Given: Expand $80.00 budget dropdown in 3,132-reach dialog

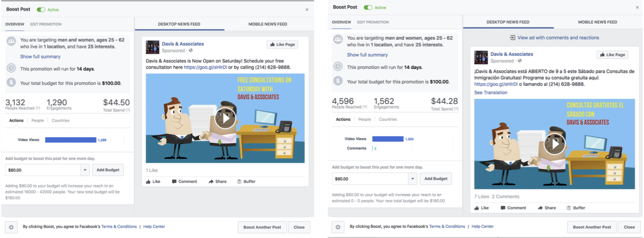Looking at the screenshot, I should click(85, 170).
